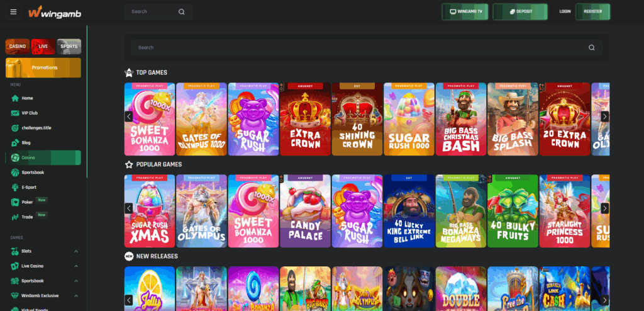Focus the wide games Search field
The image size is (644, 311).
(x=367, y=48)
